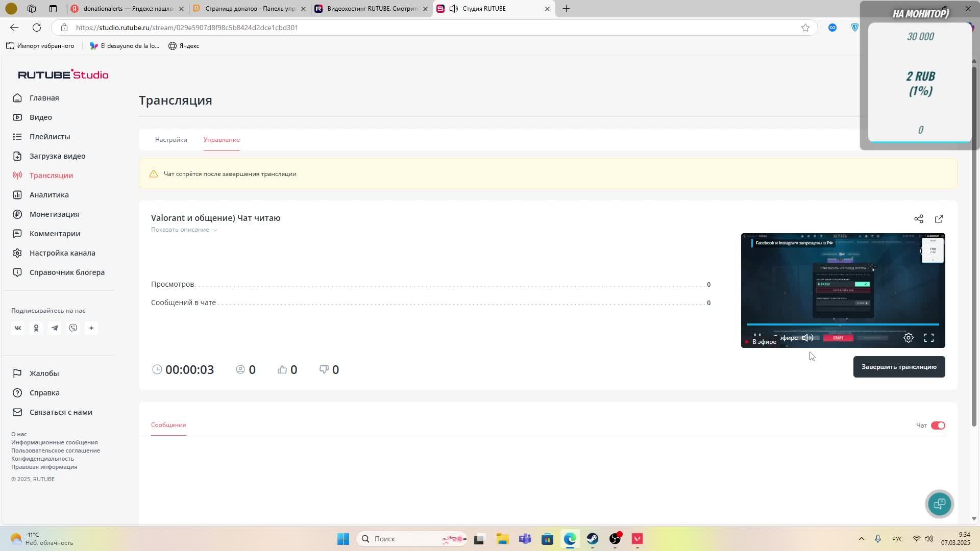Viewport: 980px width, 551px height.
Task: Open Монетизация in the sidebar
Action: pos(54,214)
